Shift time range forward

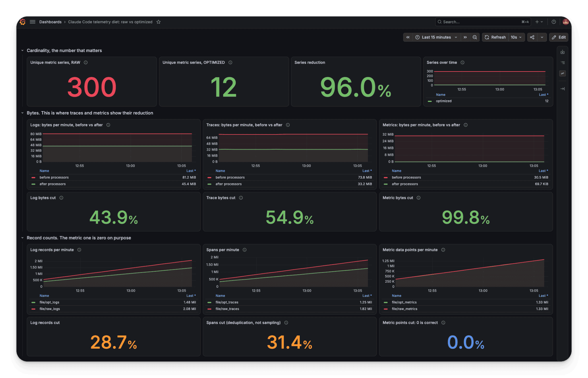[465, 37]
